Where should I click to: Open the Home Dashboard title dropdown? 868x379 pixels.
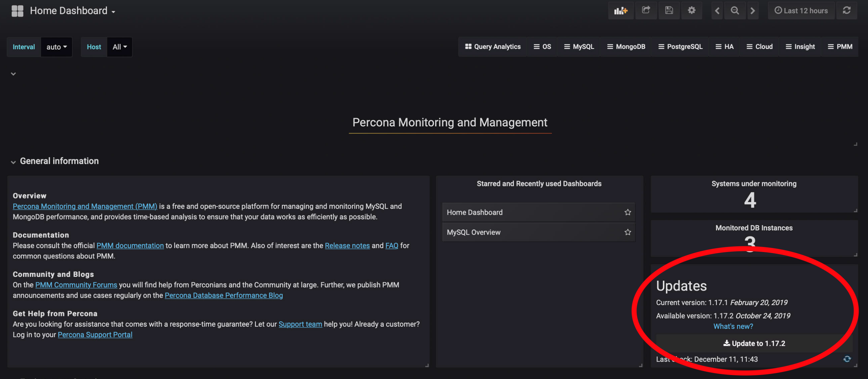pyautogui.click(x=73, y=11)
